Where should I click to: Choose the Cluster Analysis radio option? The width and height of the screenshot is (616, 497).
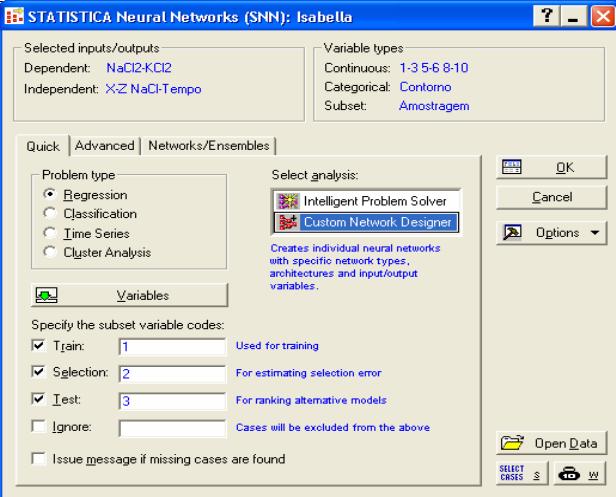[50, 252]
